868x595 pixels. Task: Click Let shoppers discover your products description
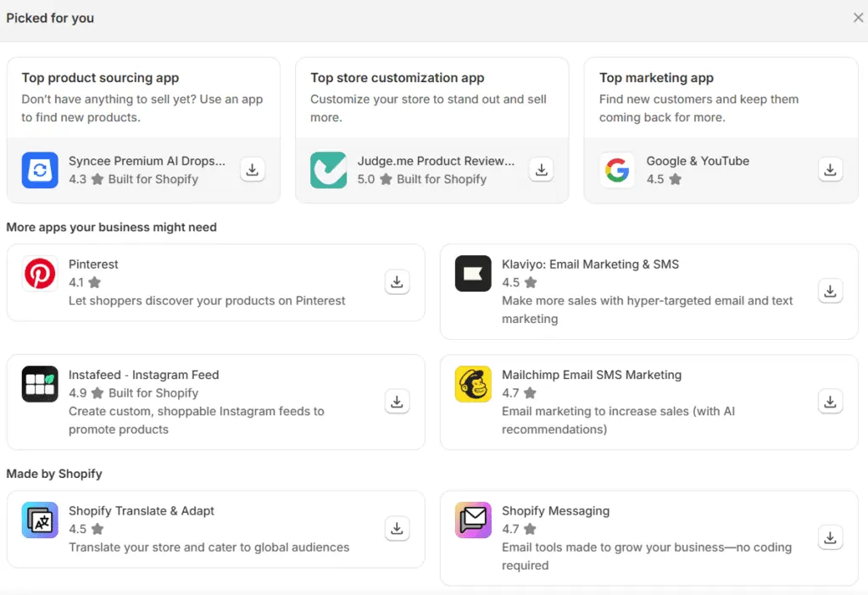click(x=207, y=301)
